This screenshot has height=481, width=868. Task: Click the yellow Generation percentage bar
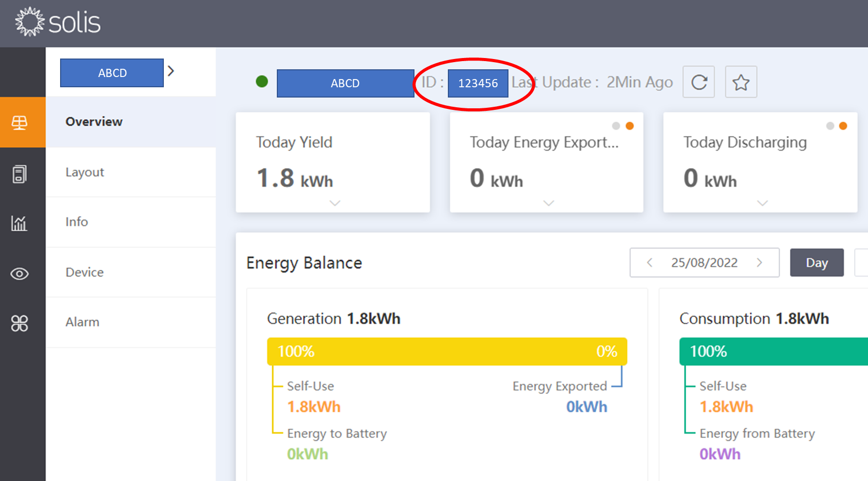pyautogui.click(x=447, y=351)
